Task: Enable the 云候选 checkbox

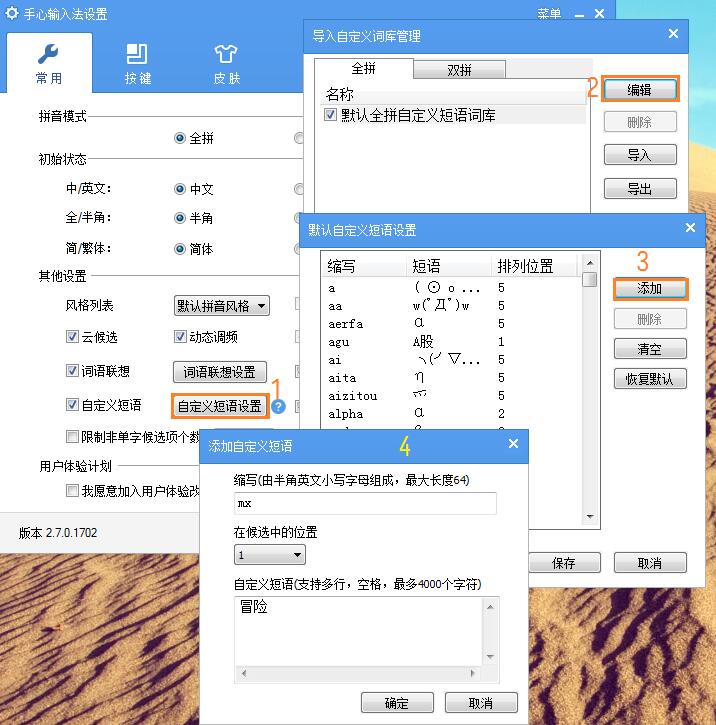Action: (72, 337)
